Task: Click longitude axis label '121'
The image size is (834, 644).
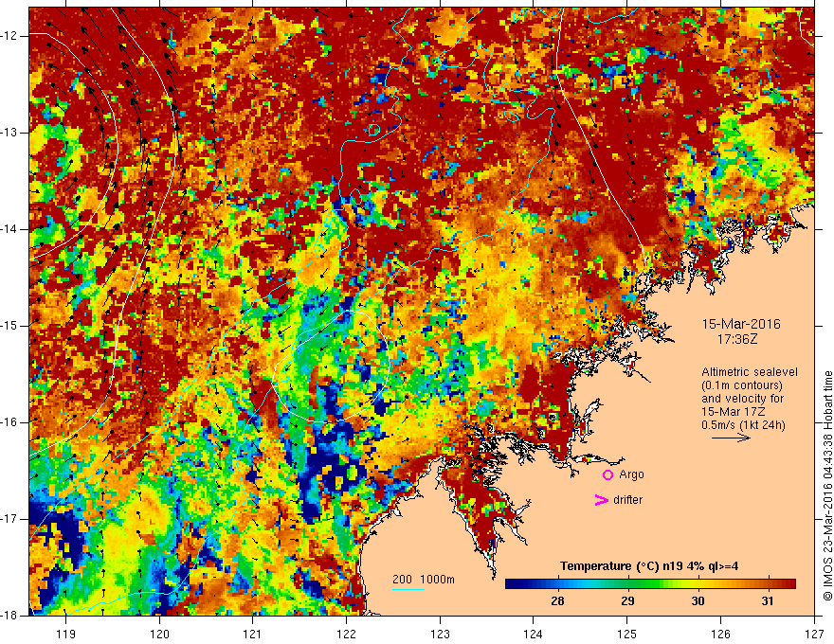Action: pos(253,635)
